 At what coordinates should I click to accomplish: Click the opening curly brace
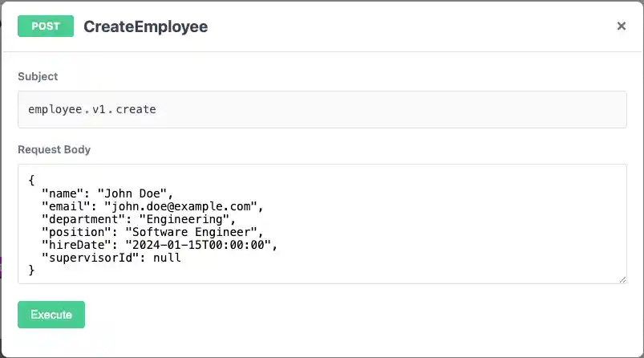[31, 180]
